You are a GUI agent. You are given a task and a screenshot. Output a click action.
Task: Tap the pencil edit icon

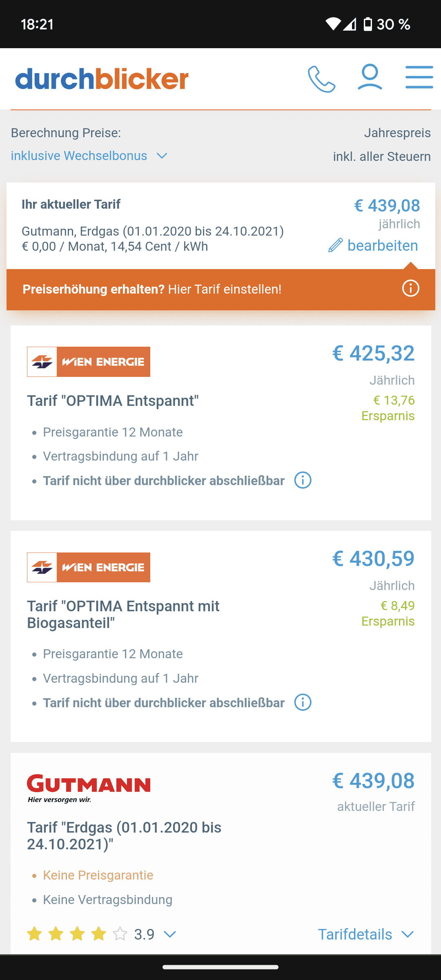tap(336, 245)
